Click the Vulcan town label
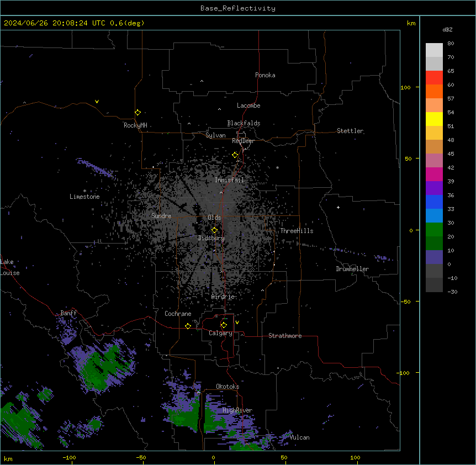Viewport: 476px width, 465px height. [x=299, y=437]
